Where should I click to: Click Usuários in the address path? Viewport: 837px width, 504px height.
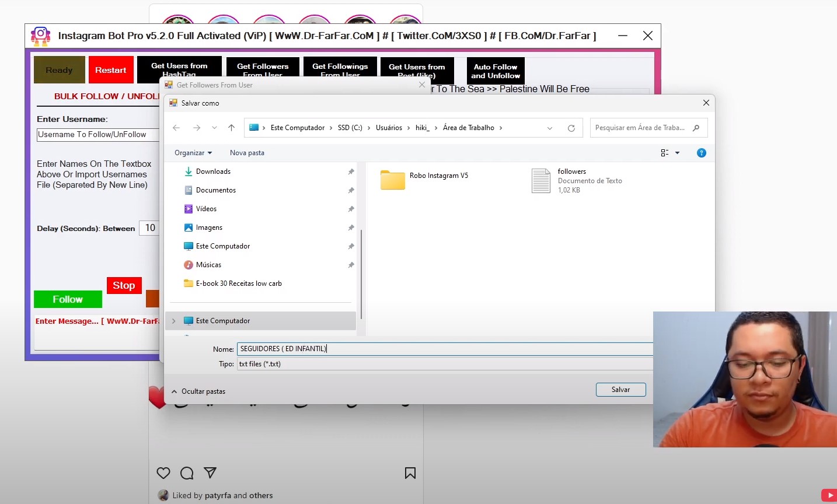click(389, 128)
